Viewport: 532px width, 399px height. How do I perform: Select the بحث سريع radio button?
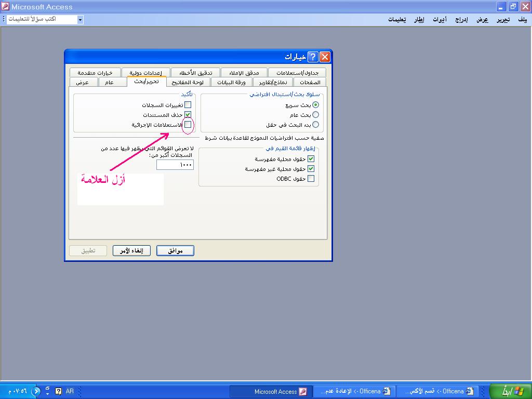point(315,105)
